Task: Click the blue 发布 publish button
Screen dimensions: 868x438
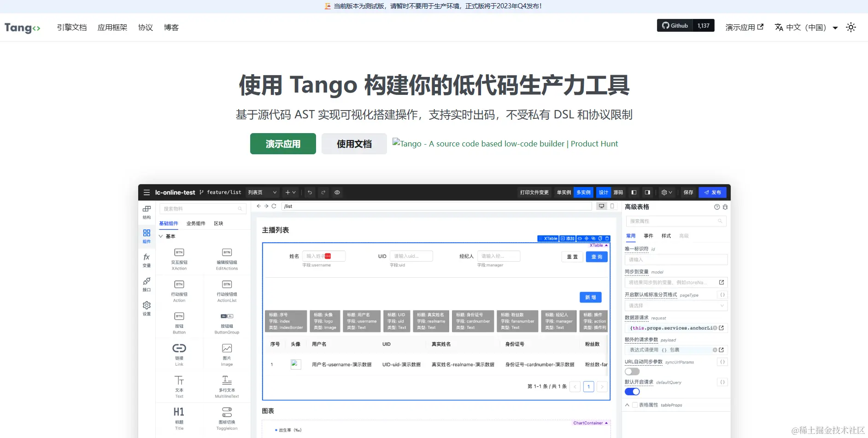Action: 712,193
